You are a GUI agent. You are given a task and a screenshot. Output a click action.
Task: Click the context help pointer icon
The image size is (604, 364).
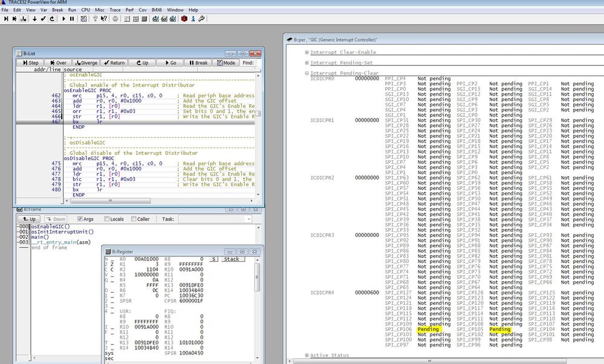tap(103, 19)
